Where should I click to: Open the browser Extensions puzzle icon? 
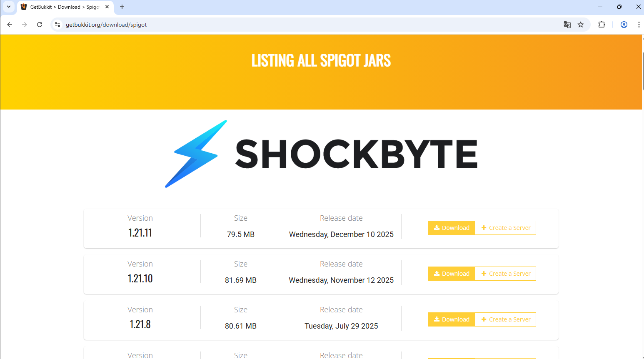(x=602, y=25)
